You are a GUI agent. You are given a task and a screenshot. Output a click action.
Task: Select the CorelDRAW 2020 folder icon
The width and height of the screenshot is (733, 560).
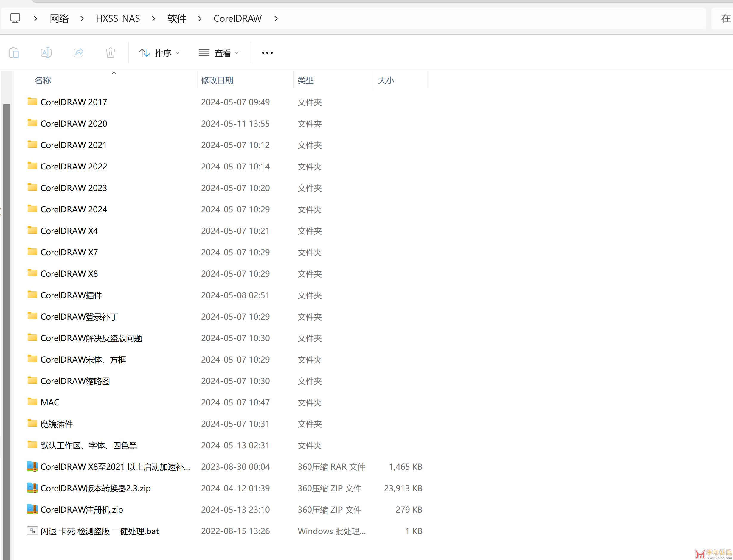tap(32, 123)
